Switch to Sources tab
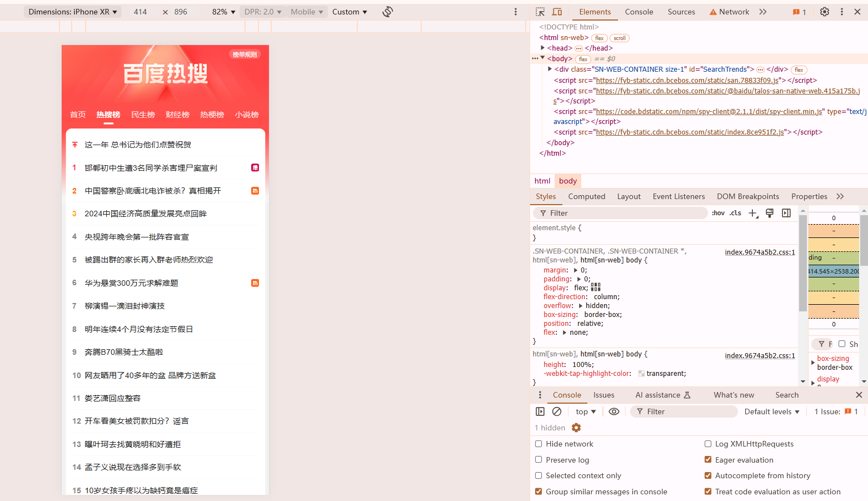This screenshot has width=868, height=501. [681, 12]
